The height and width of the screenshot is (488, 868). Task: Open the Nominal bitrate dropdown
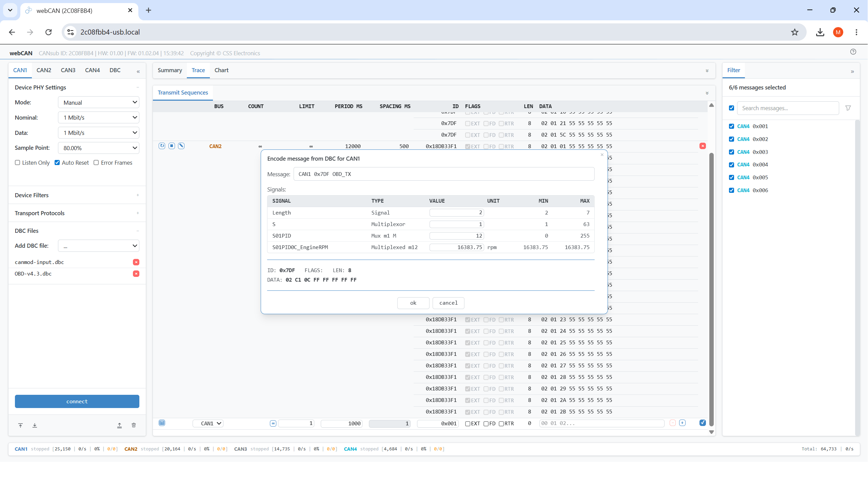tap(99, 118)
